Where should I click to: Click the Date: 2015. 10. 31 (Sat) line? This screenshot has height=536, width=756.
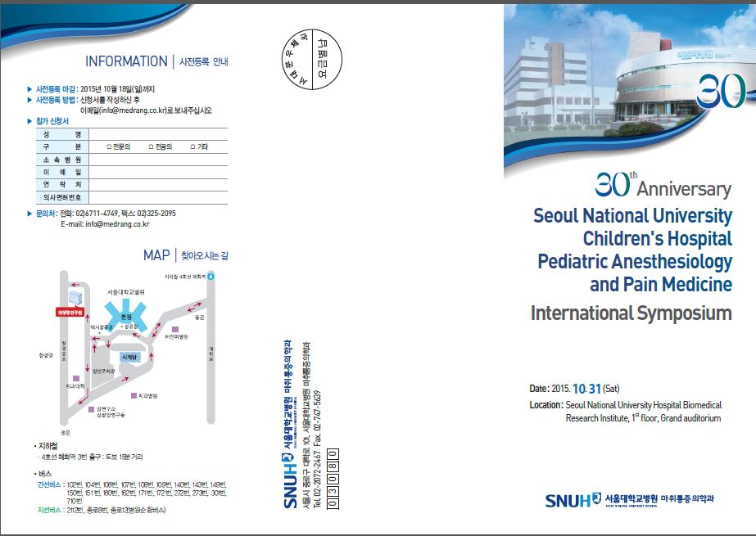click(575, 389)
